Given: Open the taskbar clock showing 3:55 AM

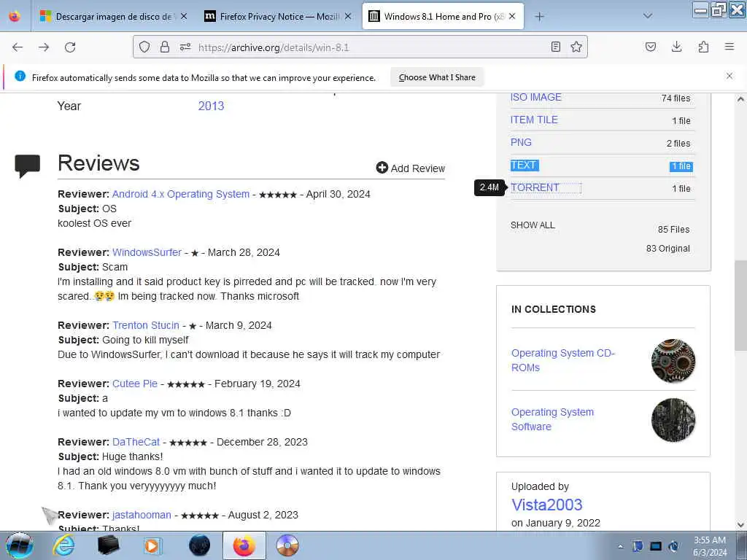Looking at the screenshot, I should point(709,546).
